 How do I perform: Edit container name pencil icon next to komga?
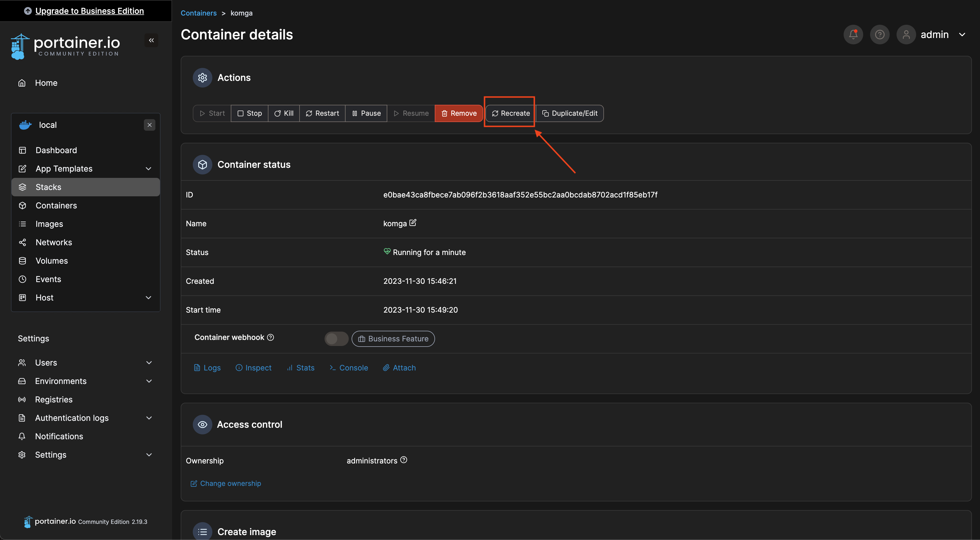point(413,223)
